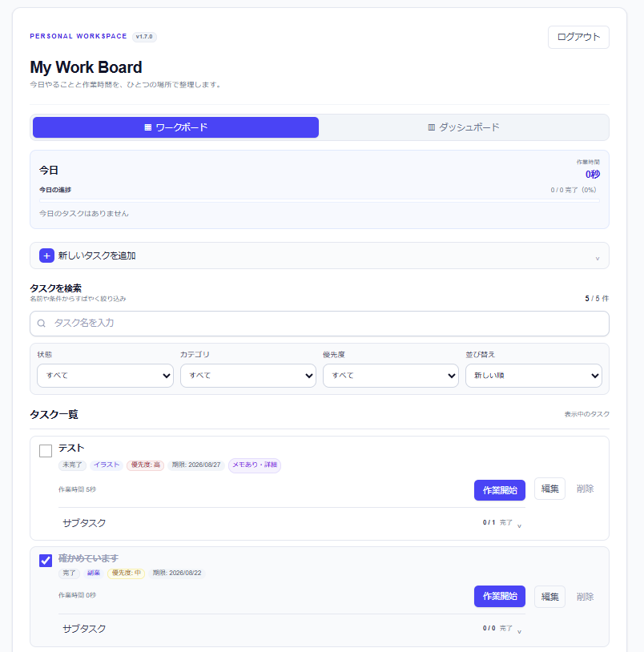Switch to the ワークボード tab
The image size is (644, 652).
click(x=176, y=127)
